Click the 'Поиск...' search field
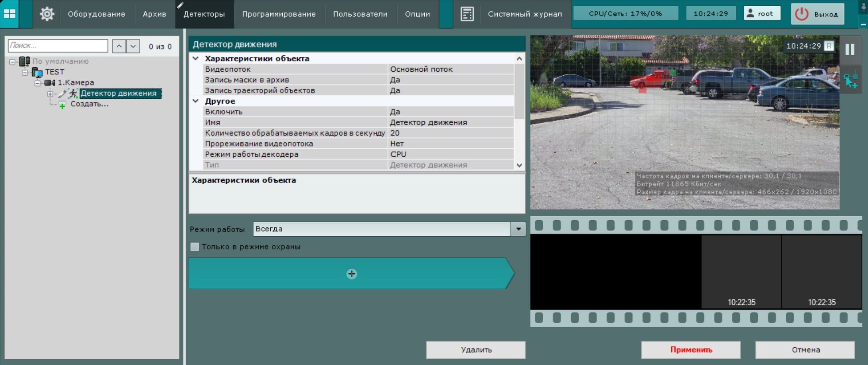This screenshot has height=365, width=868. 58,46
